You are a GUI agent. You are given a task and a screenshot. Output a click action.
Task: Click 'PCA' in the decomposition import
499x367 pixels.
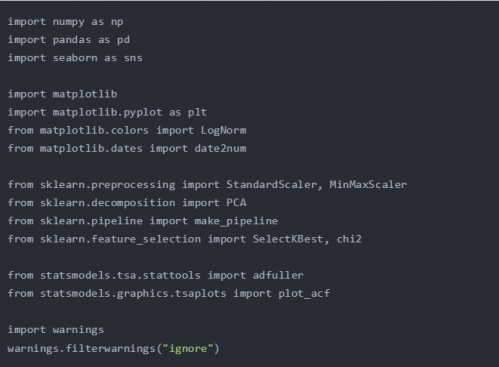pyautogui.click(x=236, y=203)
